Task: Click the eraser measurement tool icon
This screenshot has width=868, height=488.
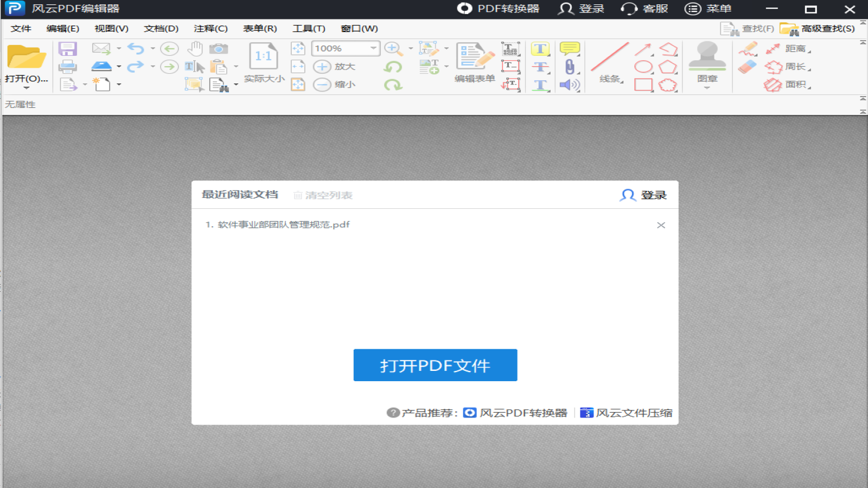Action: point(748,67)
